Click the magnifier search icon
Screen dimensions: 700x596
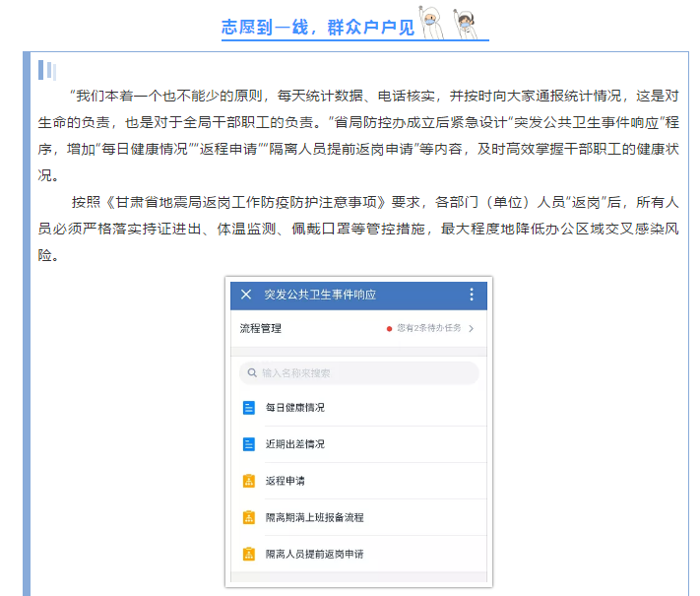(x=252, y=372)
